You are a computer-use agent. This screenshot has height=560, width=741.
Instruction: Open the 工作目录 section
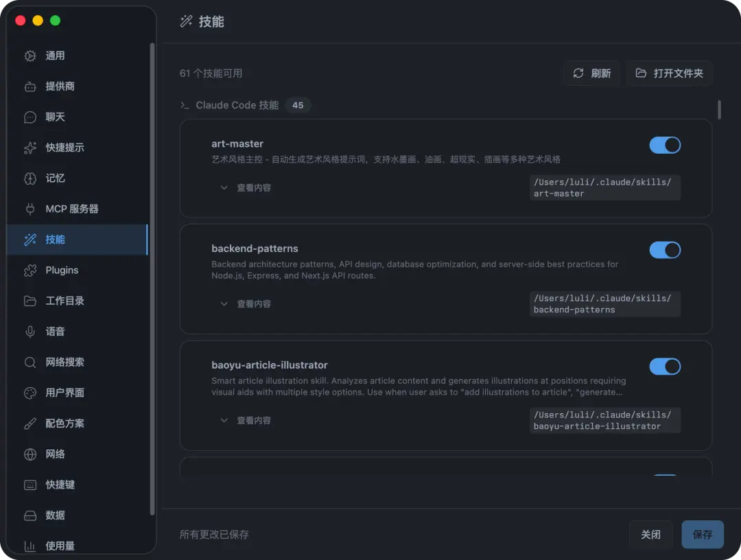(x=78, y=301)
